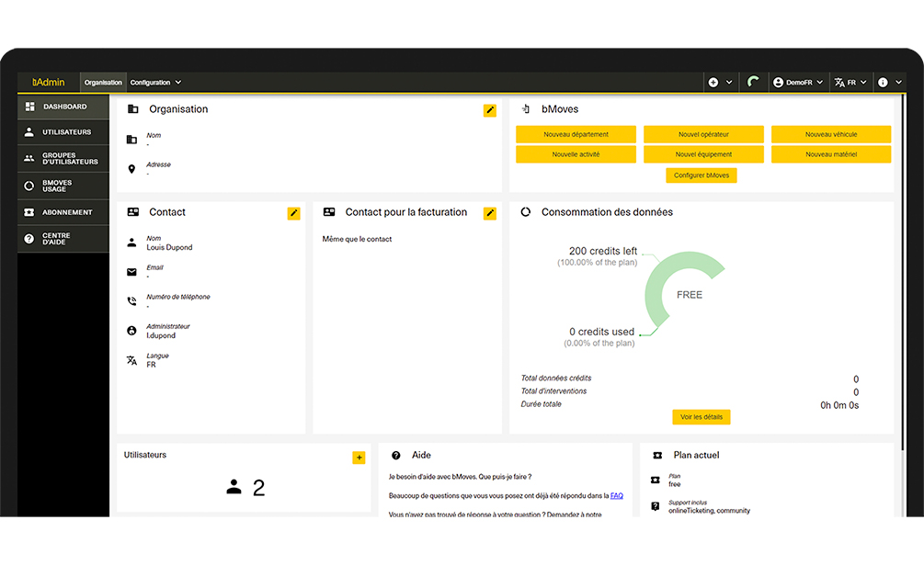Expand the chevron beside the info icon
Screen dimensions: 924x565
coord(898,83)
